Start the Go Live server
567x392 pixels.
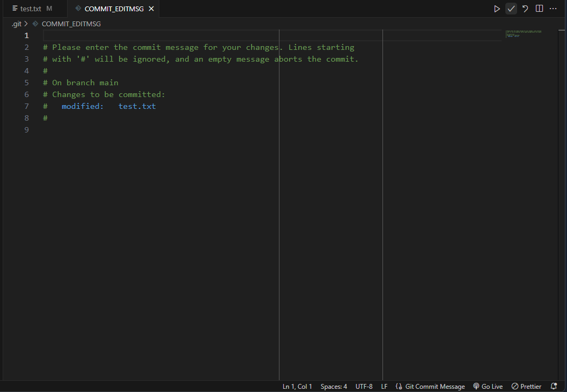click(x=488, y=387)
